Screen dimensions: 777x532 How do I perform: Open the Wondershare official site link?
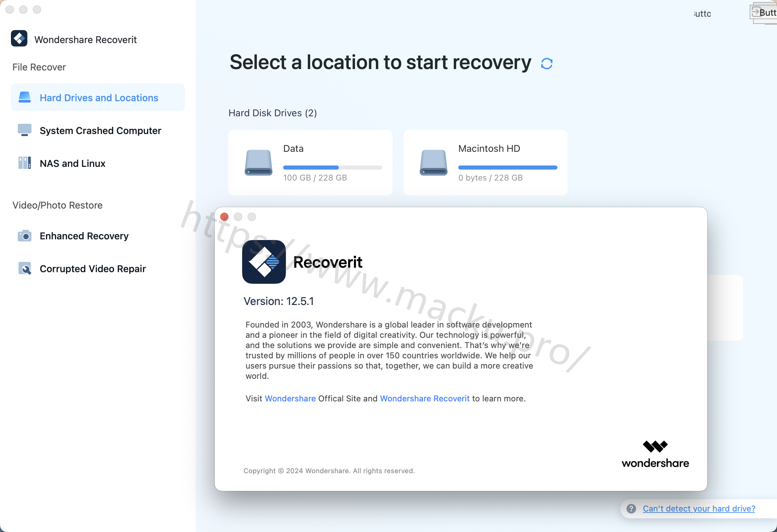(290, 399)
